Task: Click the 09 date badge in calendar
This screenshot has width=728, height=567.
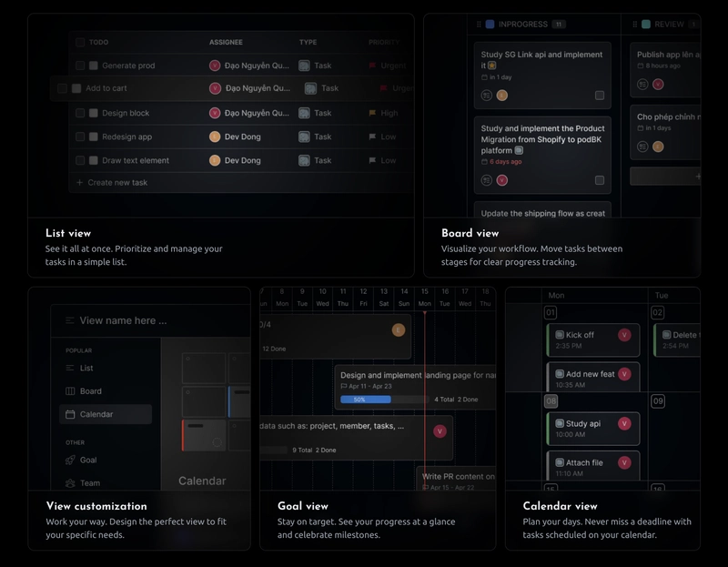Action: coord(658,401)
